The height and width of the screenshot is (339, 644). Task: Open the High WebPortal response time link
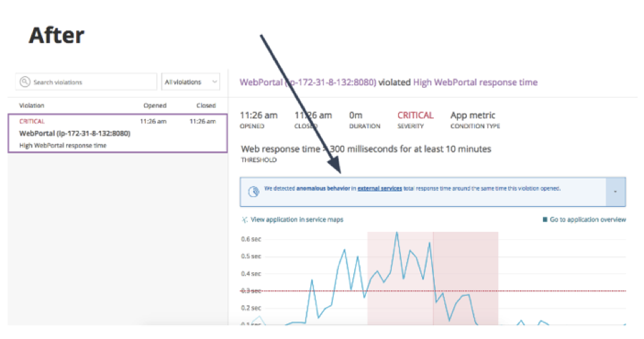click(475, 82)
